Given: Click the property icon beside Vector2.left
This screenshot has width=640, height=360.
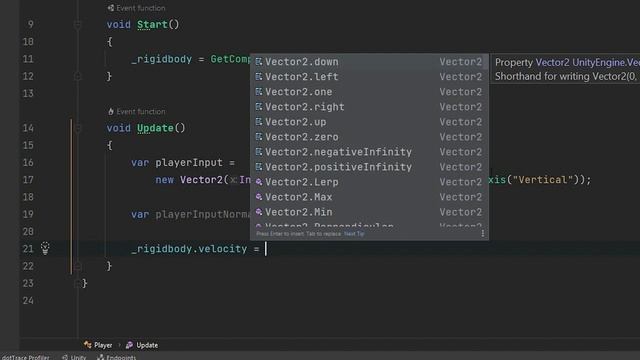Looking at the screenshot, I should 259,77.
